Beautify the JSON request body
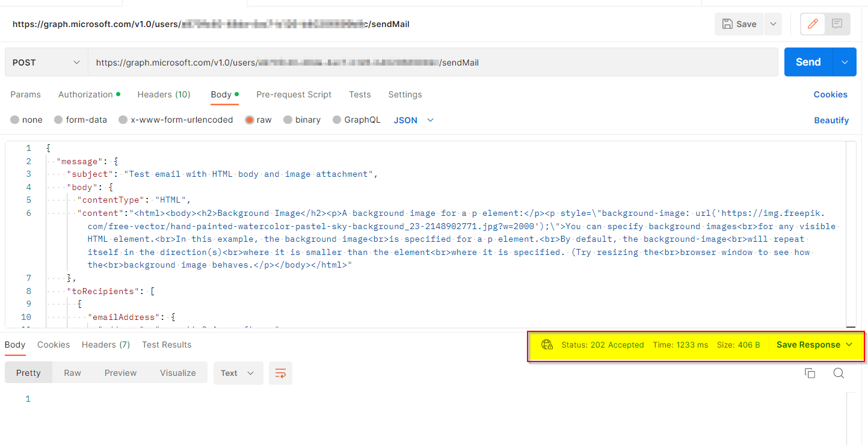868x445 pixels. pos(831,120)
